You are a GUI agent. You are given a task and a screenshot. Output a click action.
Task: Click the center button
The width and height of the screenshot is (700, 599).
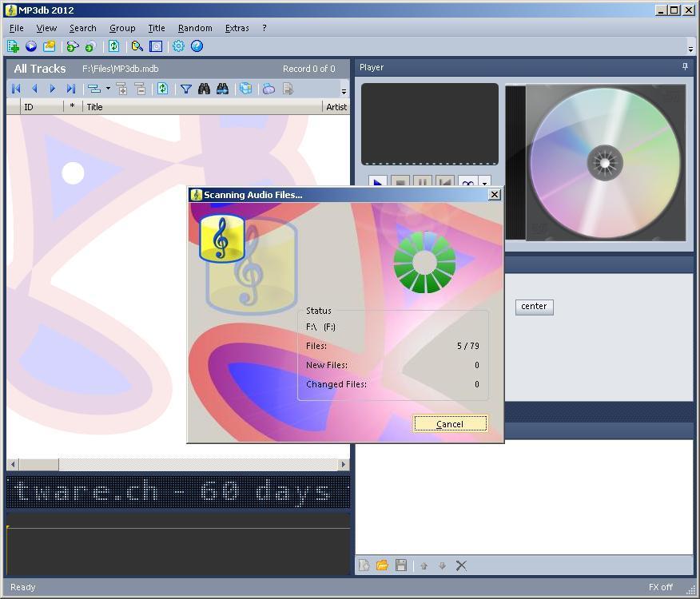click(534, 307)
